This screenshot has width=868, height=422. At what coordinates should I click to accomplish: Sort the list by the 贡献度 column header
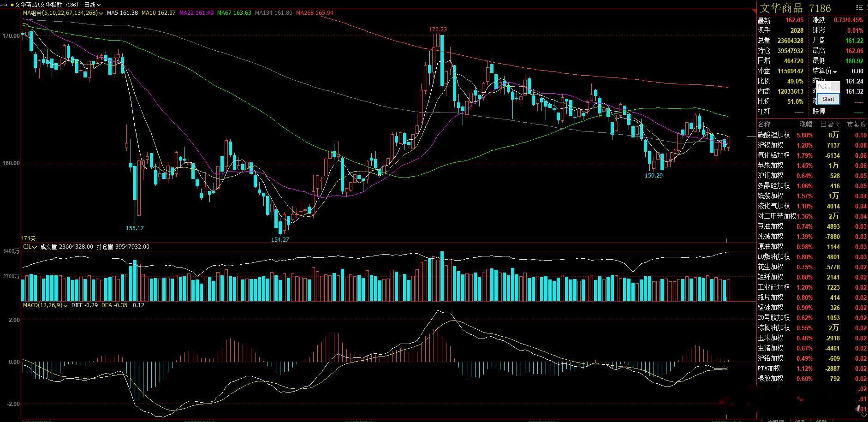pyautogui.click(x=856, y=124)
